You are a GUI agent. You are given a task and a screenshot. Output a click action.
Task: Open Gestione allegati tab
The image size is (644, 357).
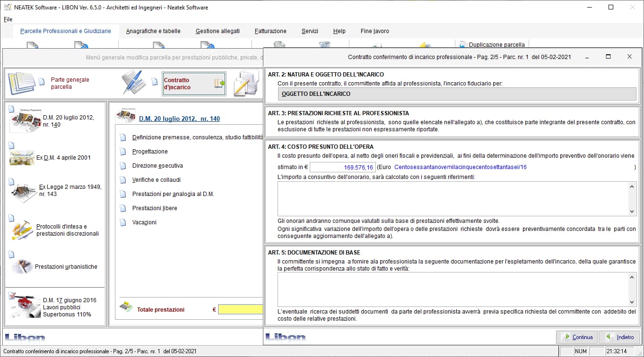coord(218,31)
